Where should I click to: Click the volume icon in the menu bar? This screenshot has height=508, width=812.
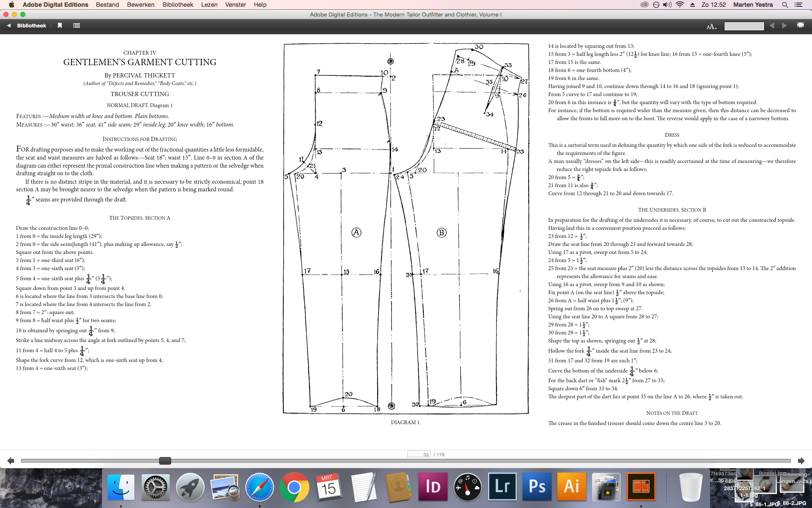667,5
